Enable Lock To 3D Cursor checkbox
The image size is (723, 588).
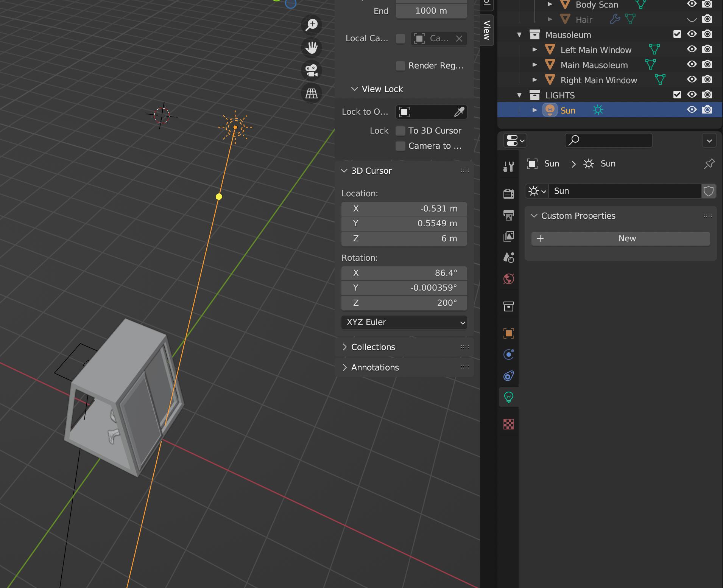pos(400,131)
